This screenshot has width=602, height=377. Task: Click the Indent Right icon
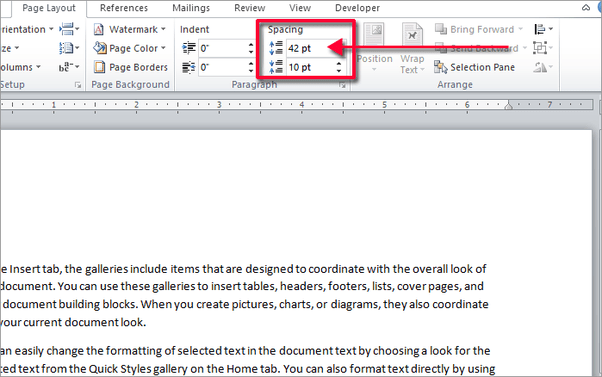pyautogui.click(x=189, y=67)
